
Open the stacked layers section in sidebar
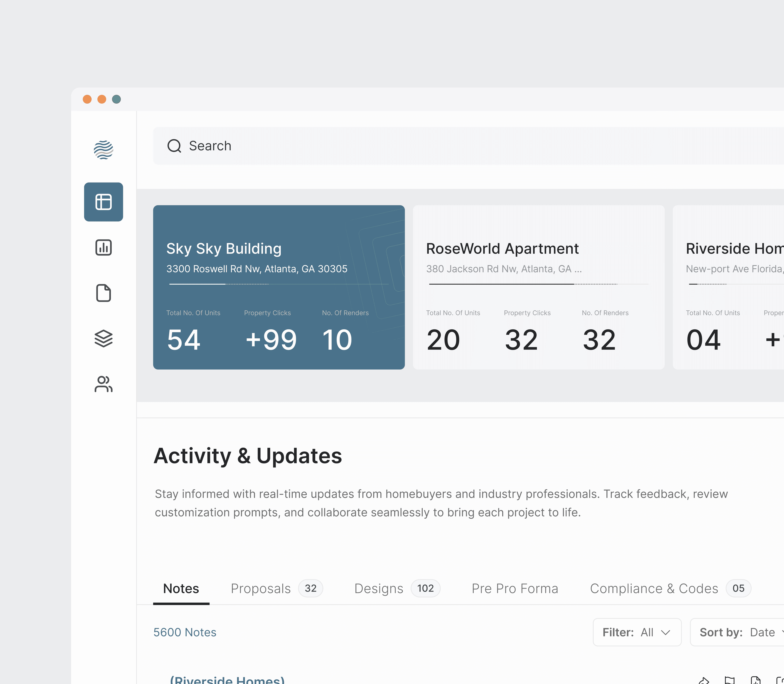(103, 339)
